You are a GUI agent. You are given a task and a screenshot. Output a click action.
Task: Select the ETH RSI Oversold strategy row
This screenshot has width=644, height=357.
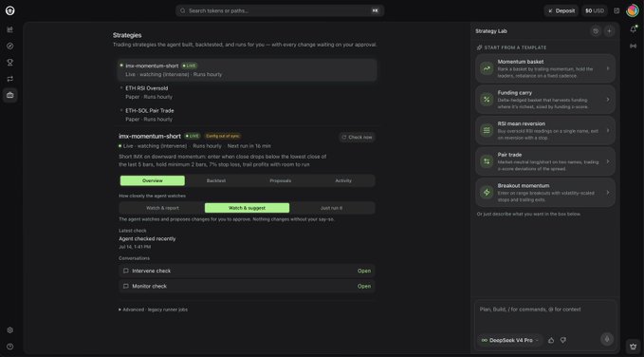[x=247, y=92]
